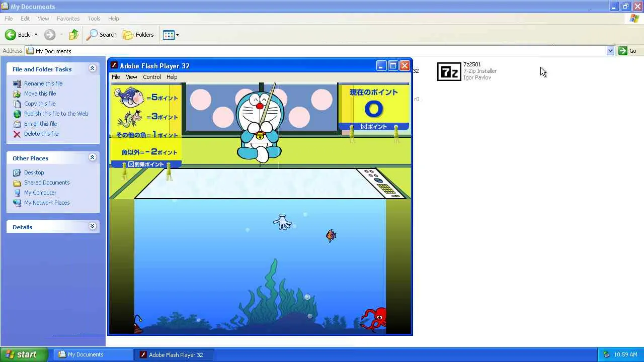
Task: Switch to My Documents taskbar button
Action: (94, 354)
